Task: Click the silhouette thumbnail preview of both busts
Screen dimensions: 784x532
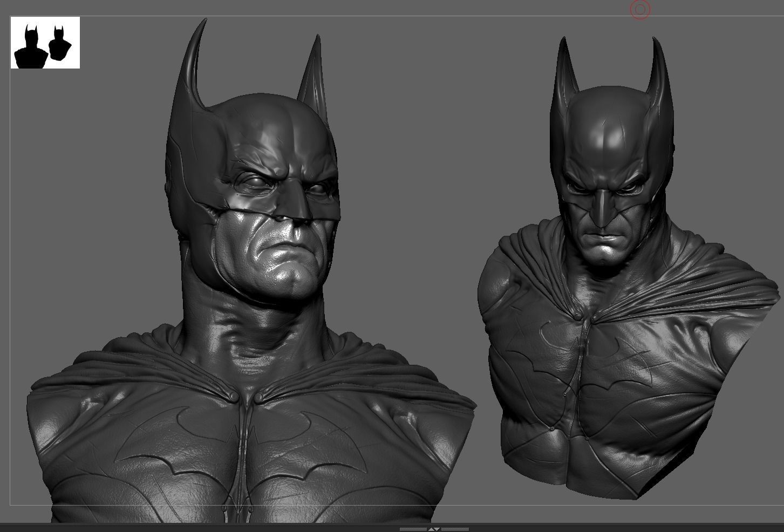Action: coord(45,43)
